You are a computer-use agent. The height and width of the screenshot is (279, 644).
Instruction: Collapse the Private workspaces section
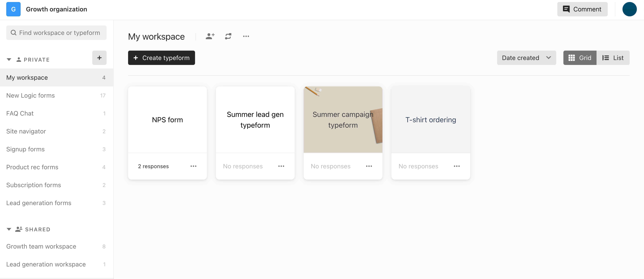(x=9, y=59)
